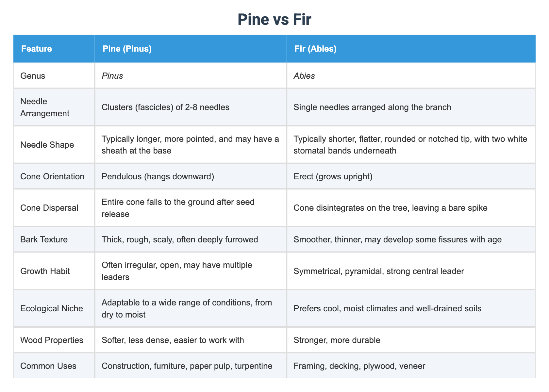Select the "Needle Arrangement" row label
Viewport: 549px width, 392px height.
[45, 107]
